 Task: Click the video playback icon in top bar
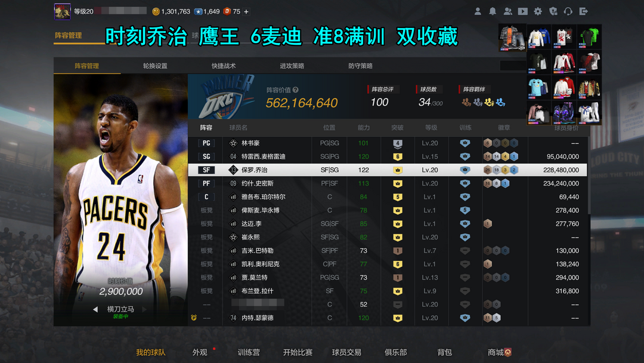[522, 11]
